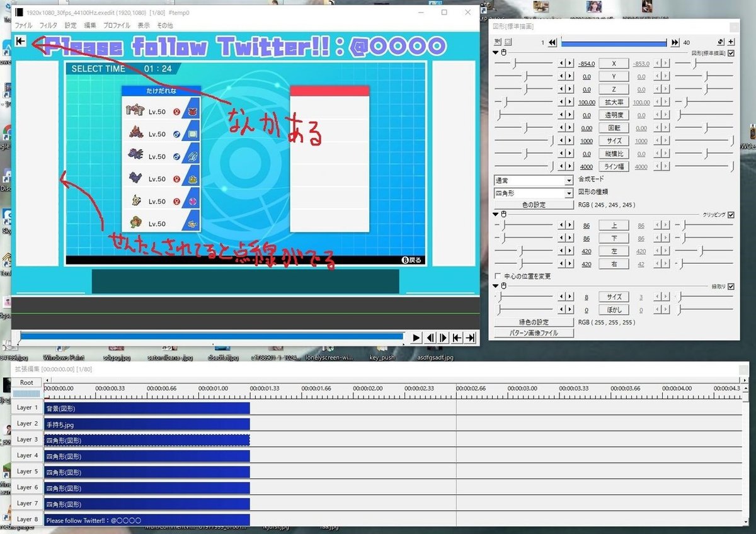Screen dimensions: 756x534
Task: Open the フィルタ menu
Action: 49,26
